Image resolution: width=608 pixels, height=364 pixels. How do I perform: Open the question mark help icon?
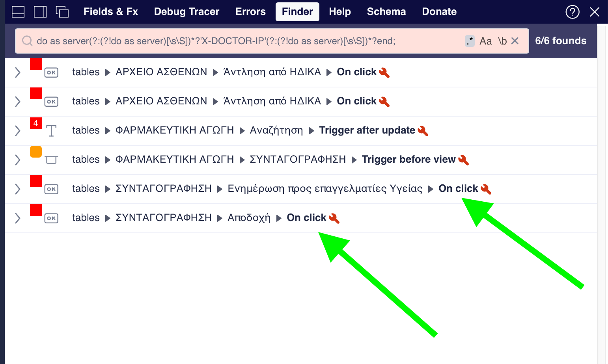click(573, 12)
